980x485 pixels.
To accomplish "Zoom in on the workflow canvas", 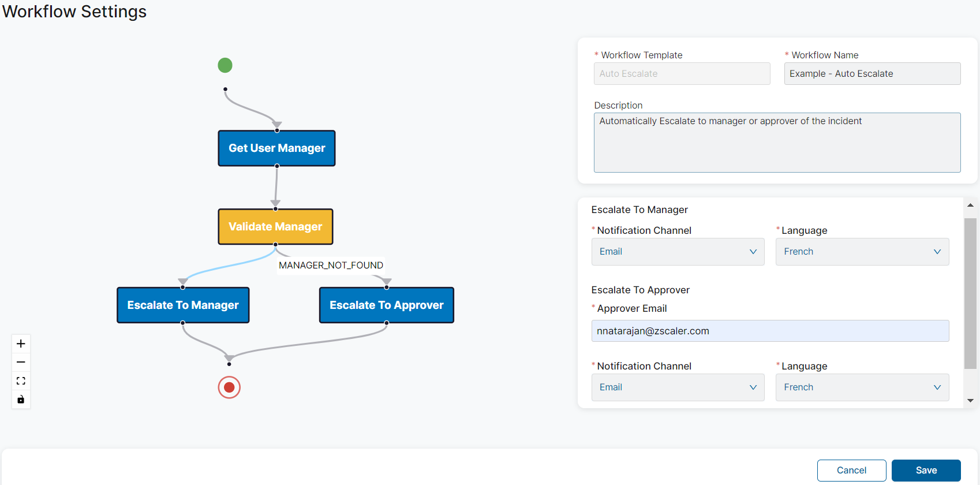I will pos(21,344).
